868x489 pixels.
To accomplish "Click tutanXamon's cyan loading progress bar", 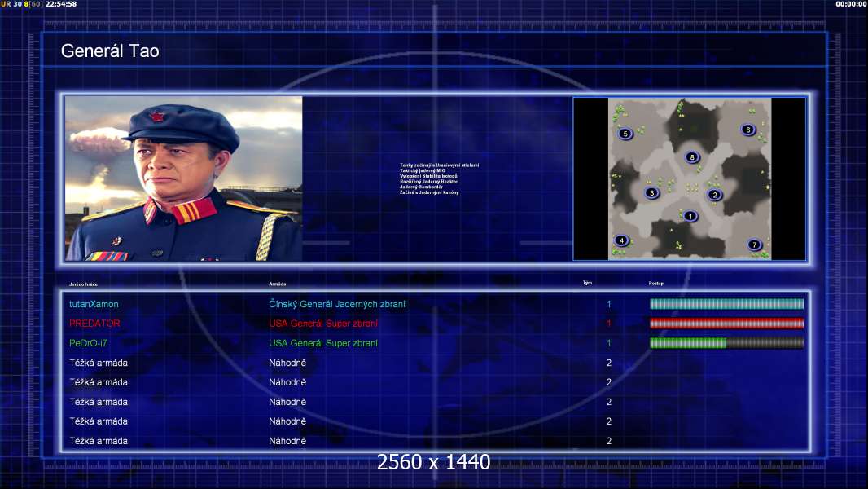I will tap(726, 304).
